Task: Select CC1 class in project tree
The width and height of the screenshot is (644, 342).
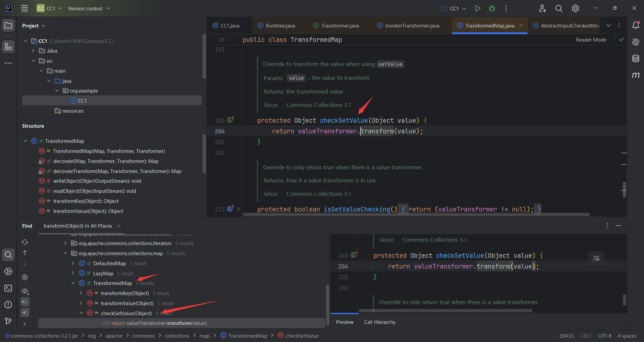Action: [112, 101]
